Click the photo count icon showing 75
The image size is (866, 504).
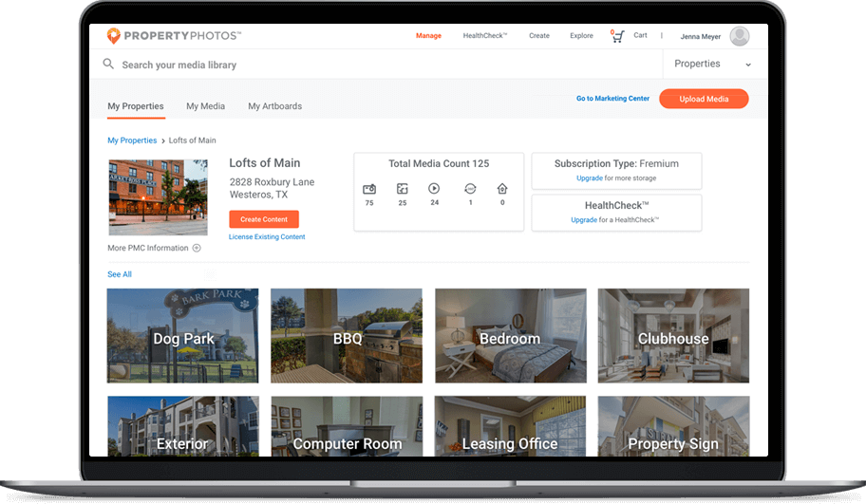(369, 189)
